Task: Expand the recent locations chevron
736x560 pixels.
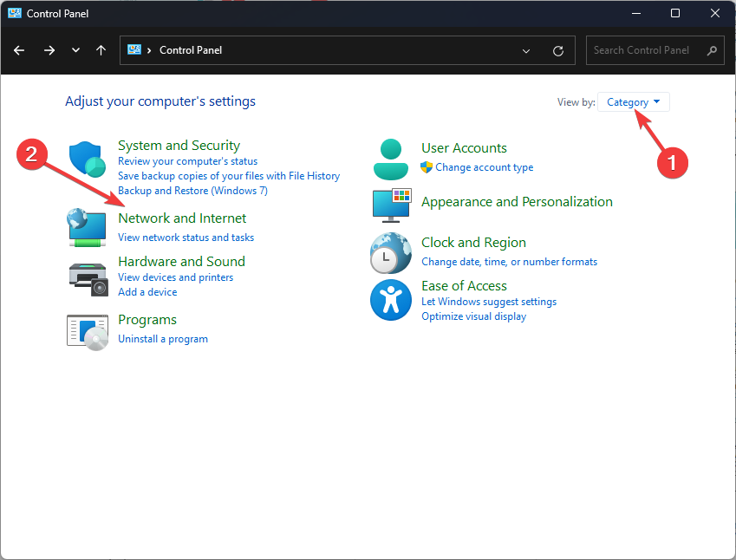Action: pos(75,50)
